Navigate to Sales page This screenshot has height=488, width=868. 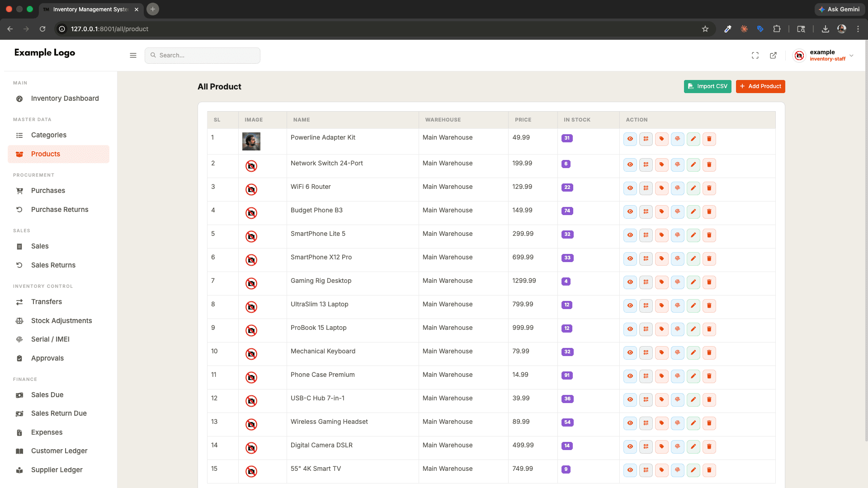[58, 246]
